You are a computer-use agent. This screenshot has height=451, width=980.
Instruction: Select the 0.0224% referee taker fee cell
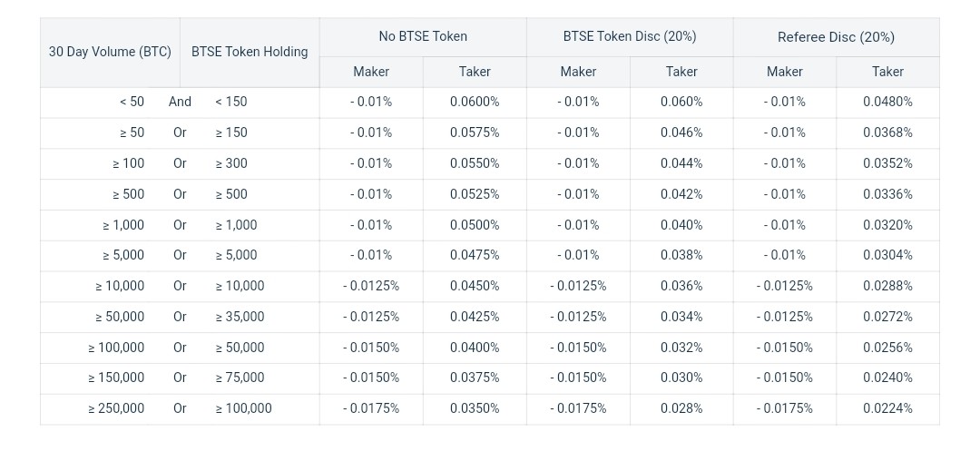[887, 408]
